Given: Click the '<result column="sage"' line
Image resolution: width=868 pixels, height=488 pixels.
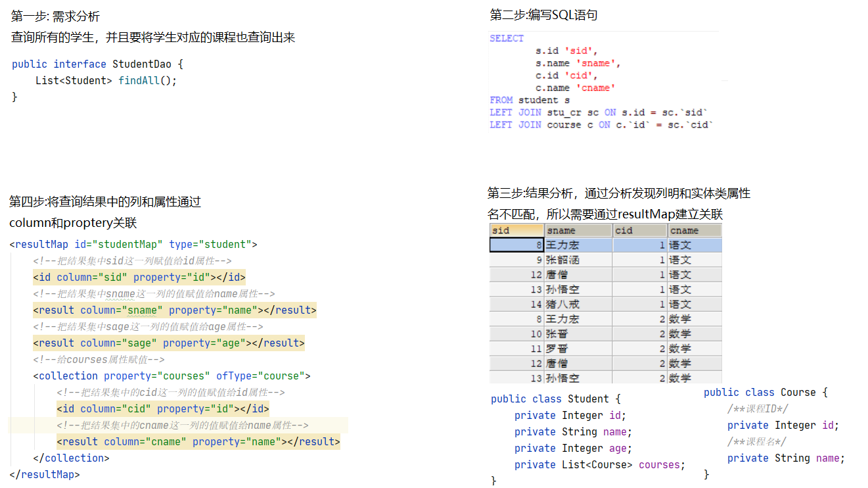Looking at the screenshot, I should click(169, 343).
